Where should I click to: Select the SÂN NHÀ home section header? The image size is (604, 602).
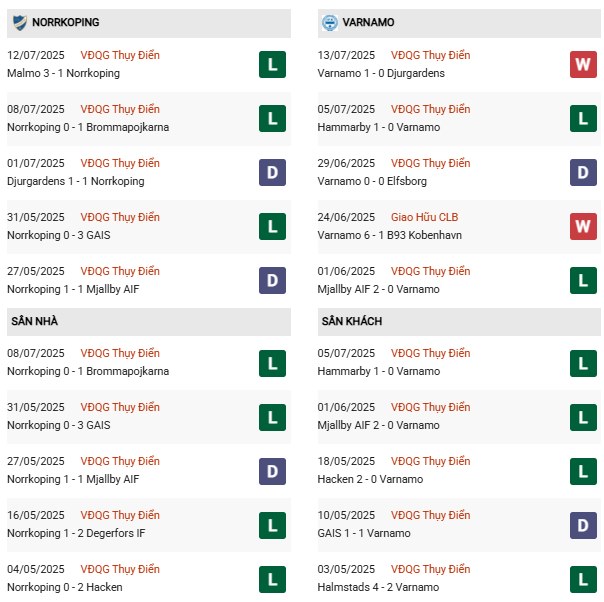pos(37,321)
